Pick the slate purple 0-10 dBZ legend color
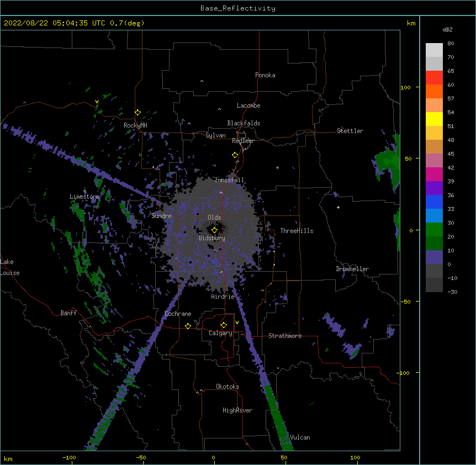476x465 pixels. [434, 257]
